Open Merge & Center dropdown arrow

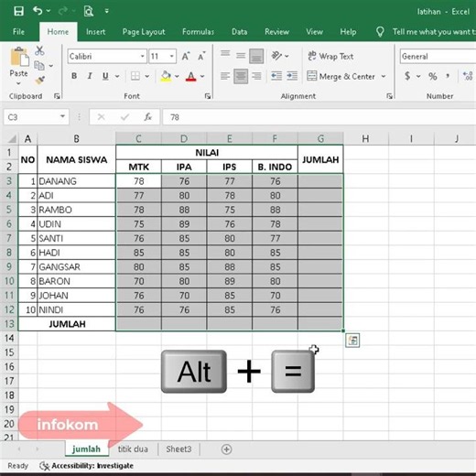click(384, 76)
